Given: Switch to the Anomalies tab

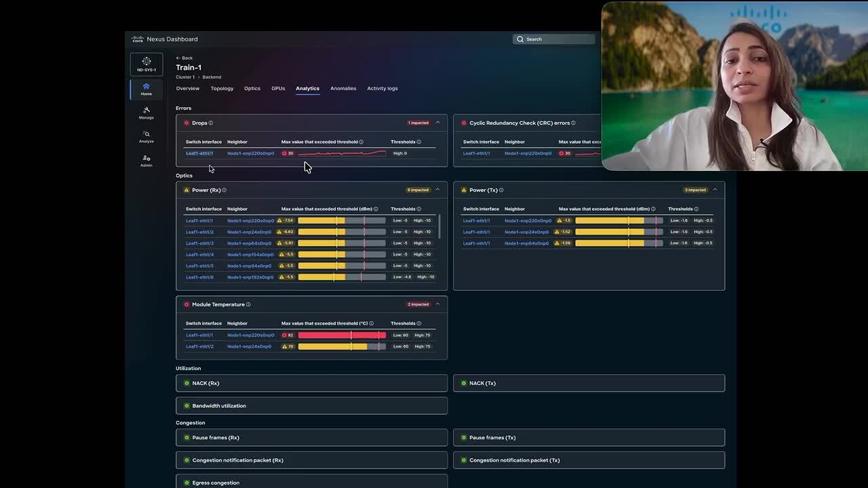Looking at the screenshot, I should 343,88.
